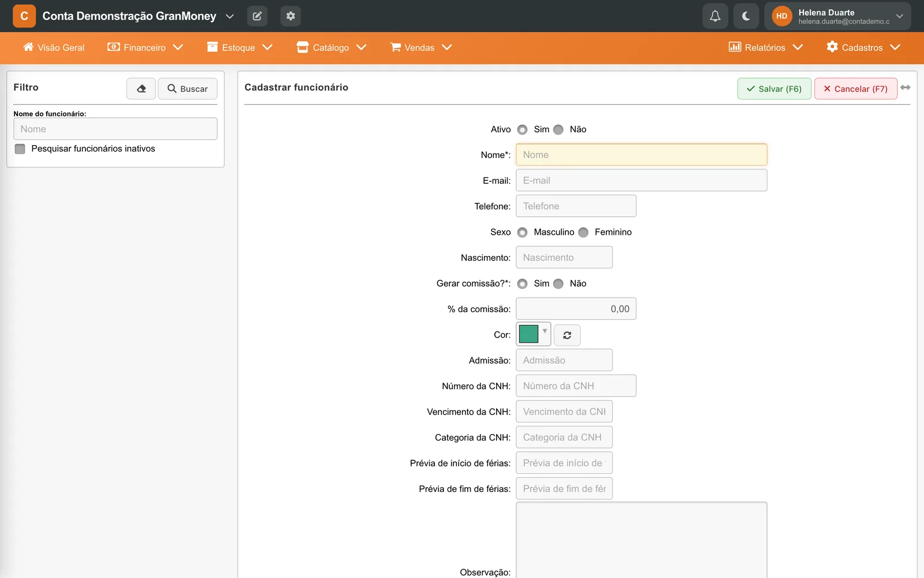Click Salvar (F6) button
This screenshot has height=578, width=924.
tap(774, 88)
